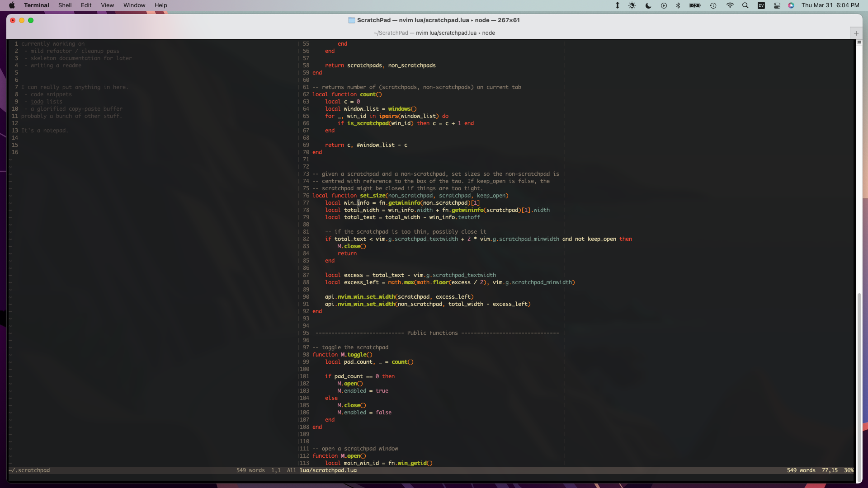Click 'win_info.textoff' on line 79
Image resolution: width=868 pixels, height=488 pixels.
tap(454, 217)
